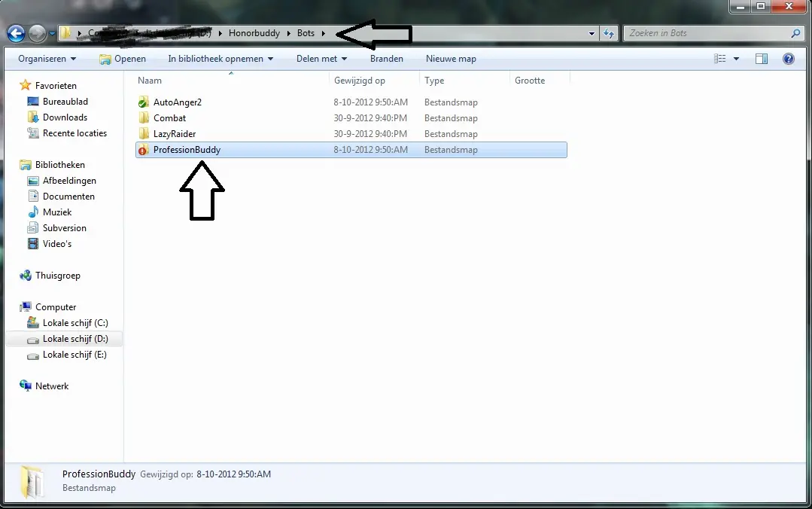
Task: Click the change view icon
Action: 720,59
